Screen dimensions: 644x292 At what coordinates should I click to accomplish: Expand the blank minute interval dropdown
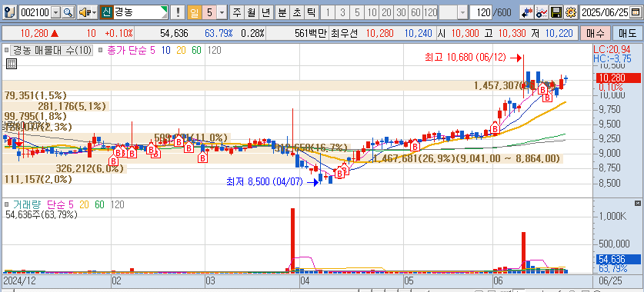[x=463, y=13]
